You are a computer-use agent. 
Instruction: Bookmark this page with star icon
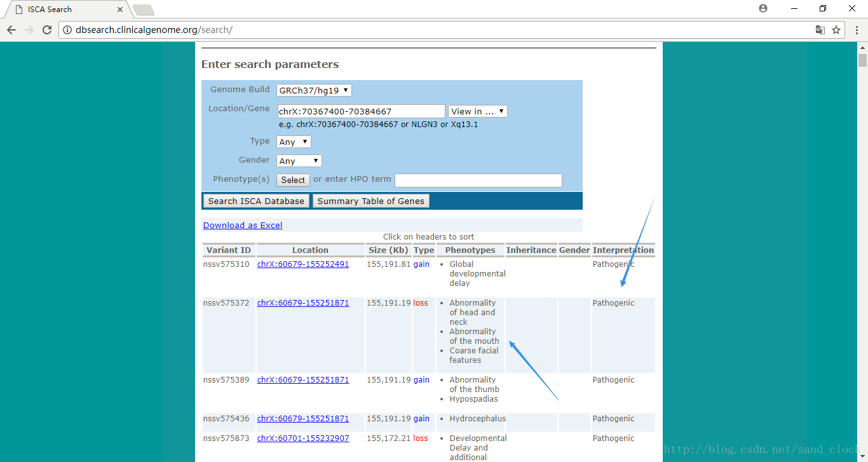836,30
